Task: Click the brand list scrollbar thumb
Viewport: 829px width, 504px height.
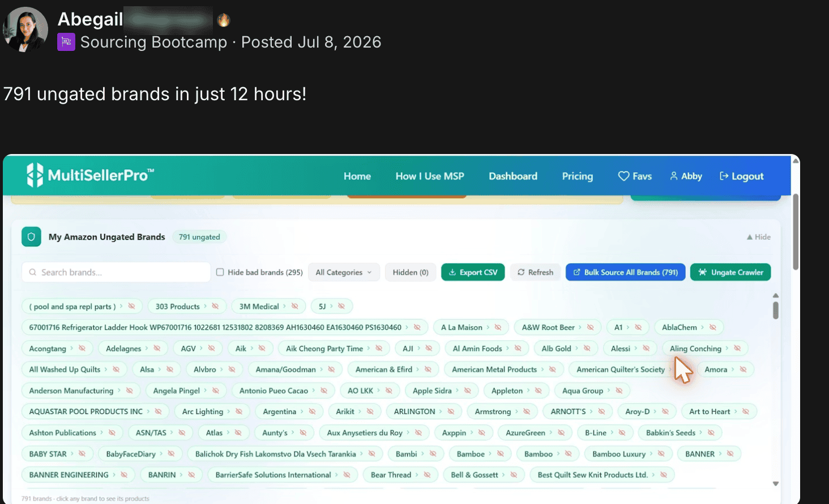Action: pyautogui.click(x=776, y=310)
